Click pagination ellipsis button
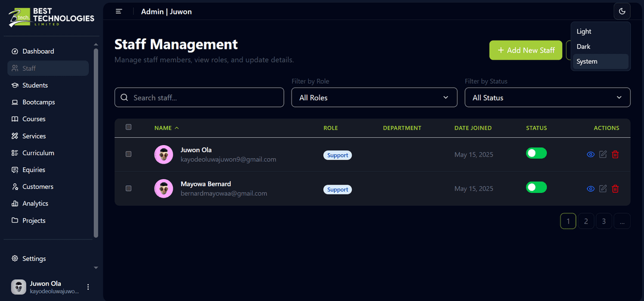Viewport: 644px width, 301px height. 622,221
